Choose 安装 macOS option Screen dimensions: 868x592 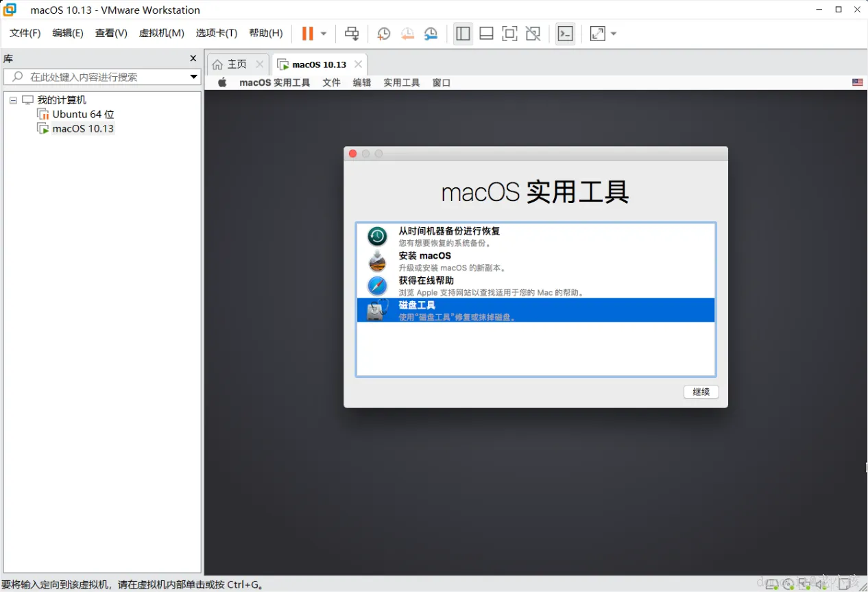pyautogui.click(x=535, y=261)
